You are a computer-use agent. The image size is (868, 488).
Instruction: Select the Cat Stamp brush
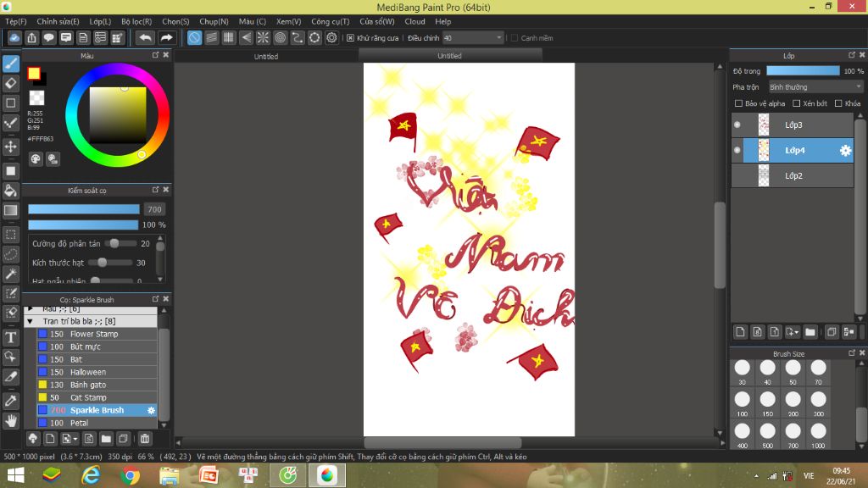(97, 397)
